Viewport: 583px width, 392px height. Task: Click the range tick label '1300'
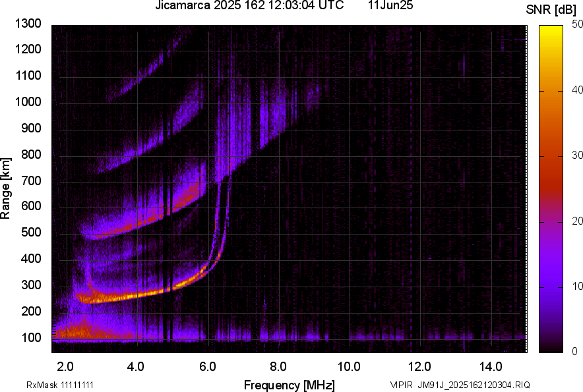tap(28, 24)
